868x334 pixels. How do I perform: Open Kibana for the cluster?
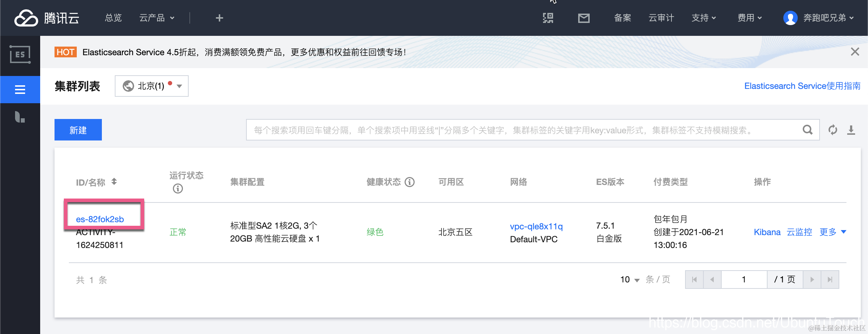tap(767, 232)
